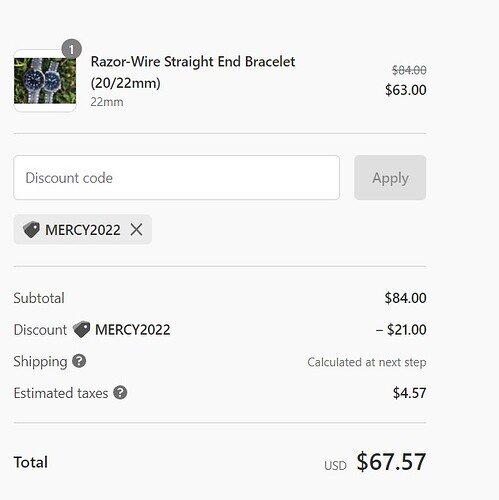The image size is (499, 500).
Task: Focus the Discount code input field
Action: (177, 178)
